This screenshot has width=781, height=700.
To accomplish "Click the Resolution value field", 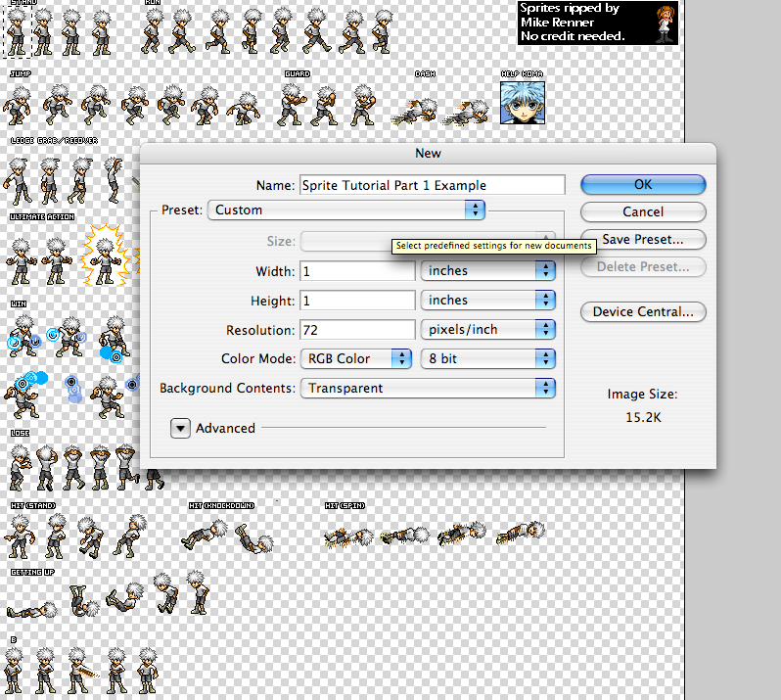I will pos(357,330).
